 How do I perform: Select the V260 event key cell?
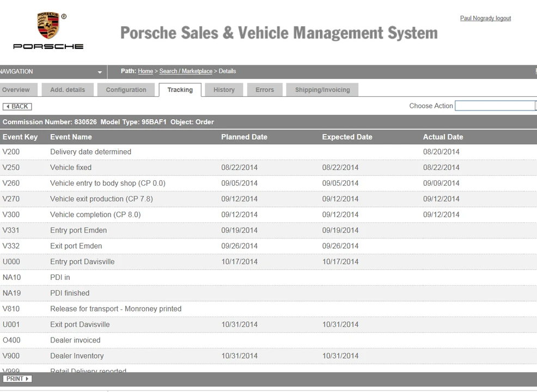(x=11, y=183)
